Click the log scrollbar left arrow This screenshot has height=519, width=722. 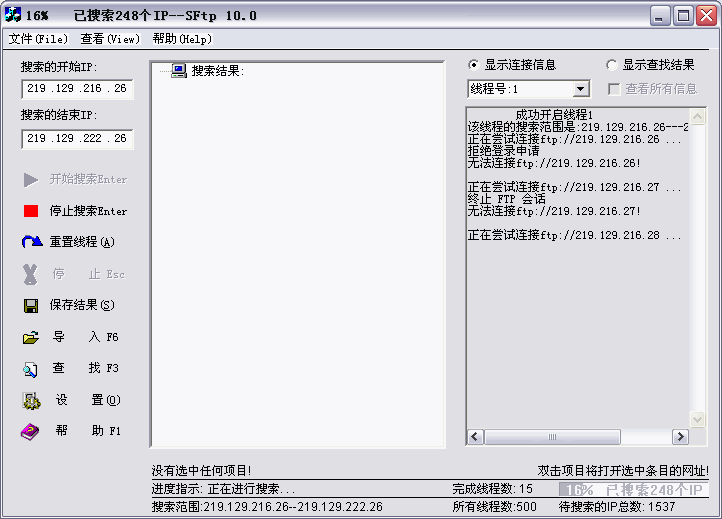click(476, 437)
